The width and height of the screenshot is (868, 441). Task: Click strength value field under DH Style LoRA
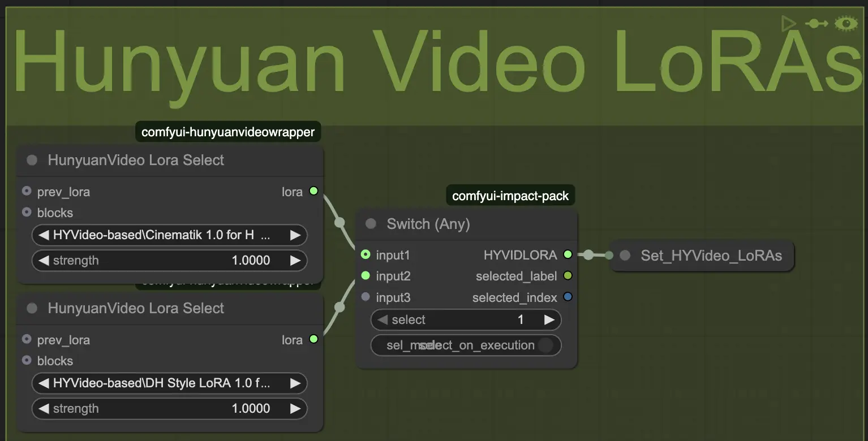point(169,409)
